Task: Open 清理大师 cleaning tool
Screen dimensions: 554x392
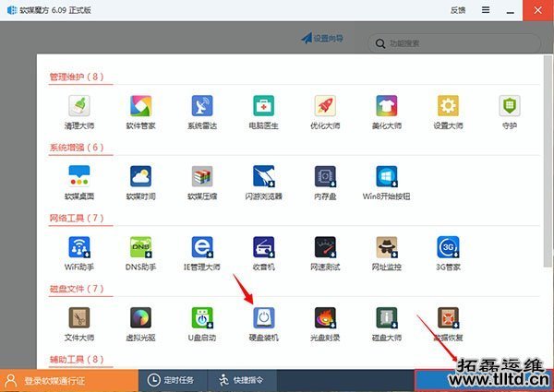Action: pyautogui.click(x=79, y=105)
